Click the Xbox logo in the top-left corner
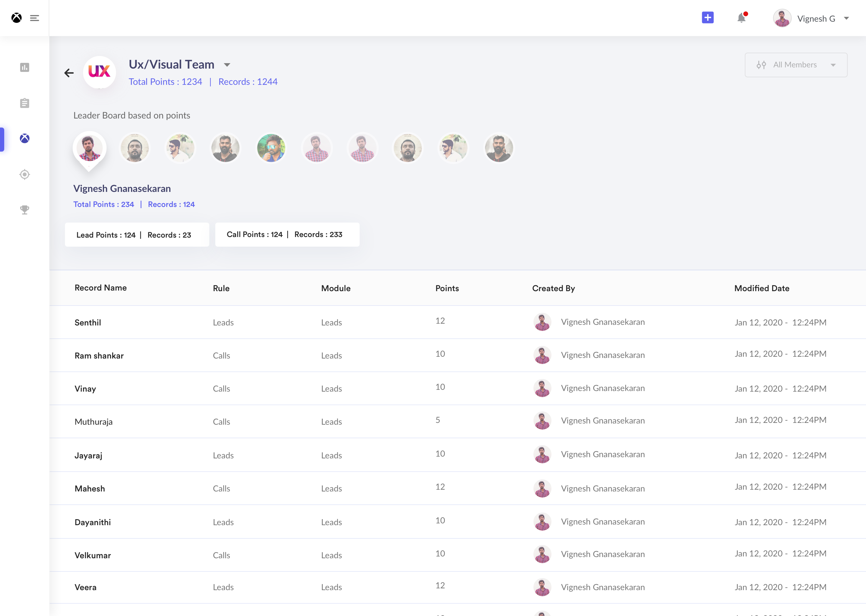The image size is (866, 616). pos(16,18)
